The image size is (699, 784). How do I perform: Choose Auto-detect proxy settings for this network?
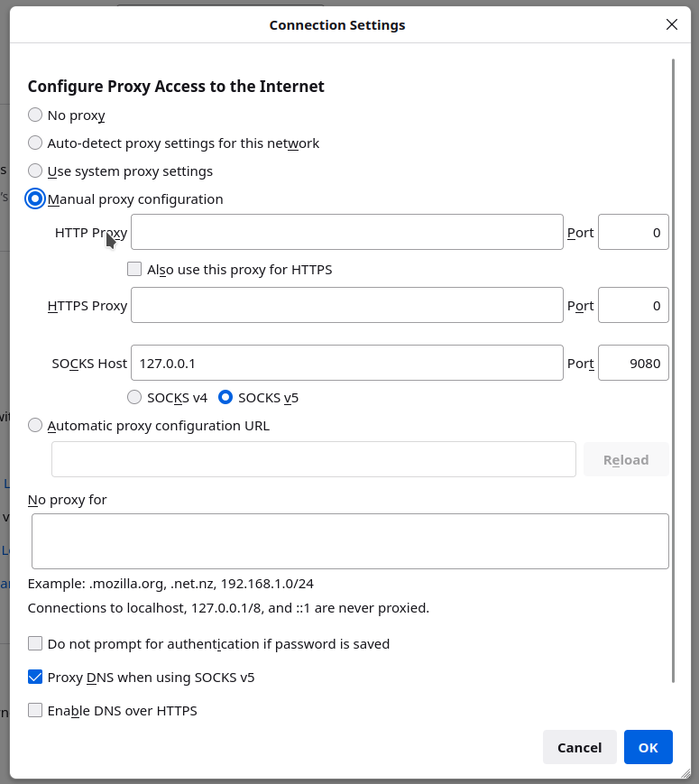35,143
